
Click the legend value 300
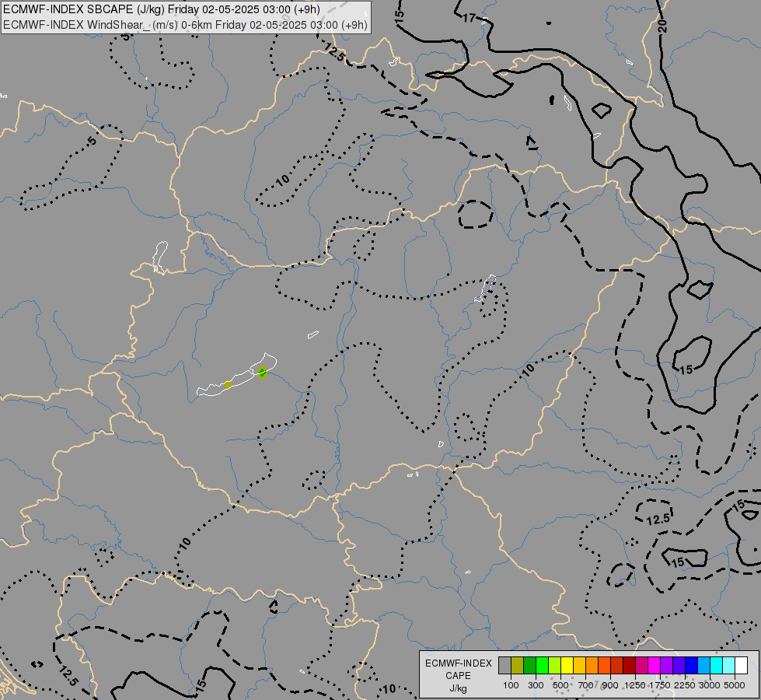(536, 685)
